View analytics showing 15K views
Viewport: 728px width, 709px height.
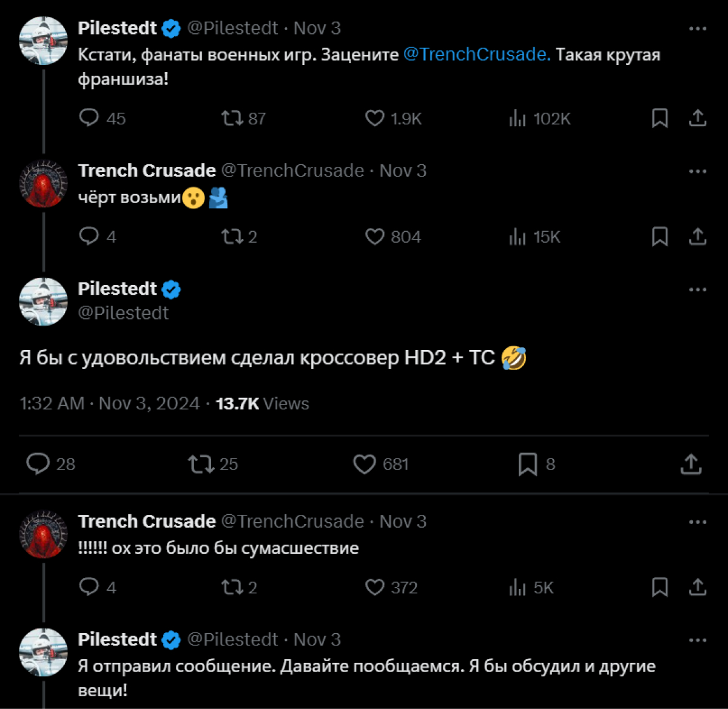click(517, 237)
